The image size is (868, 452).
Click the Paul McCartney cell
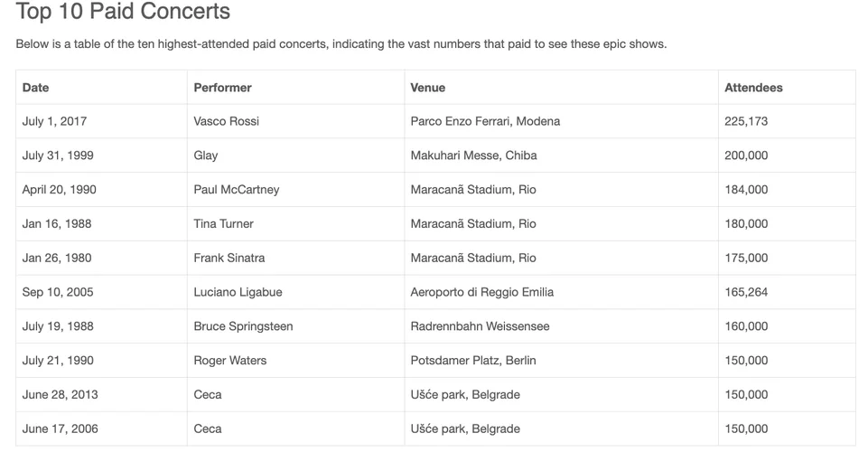pyautogui.click(x=237, y=190)
